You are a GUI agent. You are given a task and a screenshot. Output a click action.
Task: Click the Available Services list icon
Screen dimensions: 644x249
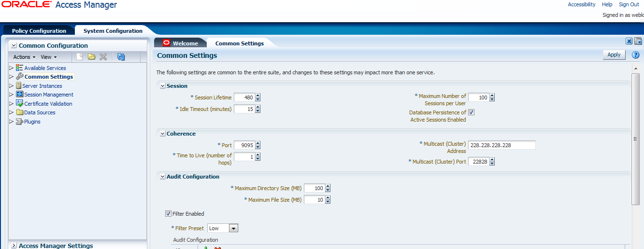pos(19,68)
